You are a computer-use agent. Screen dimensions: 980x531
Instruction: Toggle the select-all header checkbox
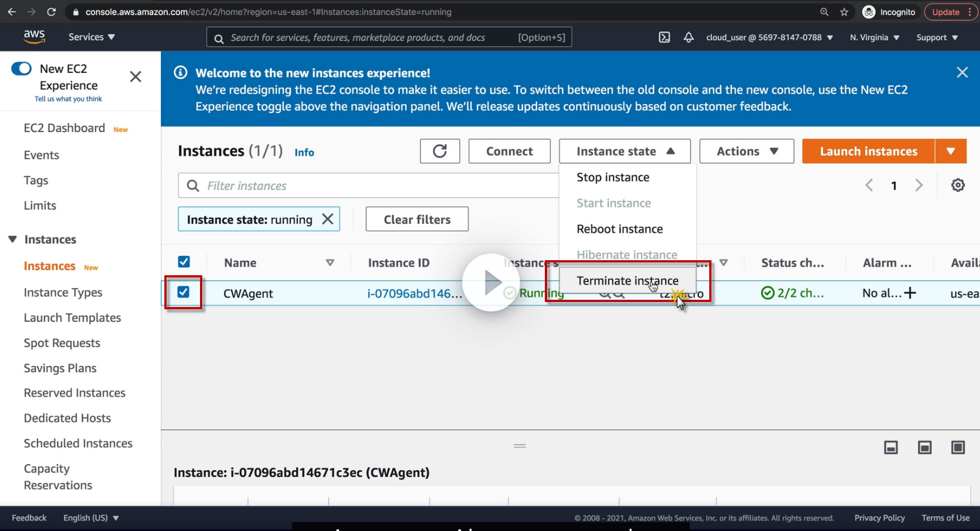point(184,262)
